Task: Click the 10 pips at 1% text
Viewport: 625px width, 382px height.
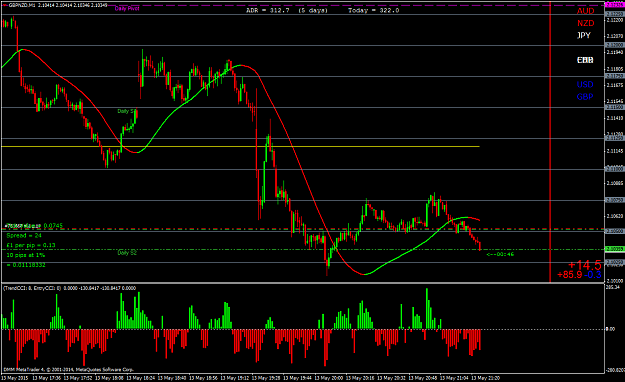Action: point(26,255)
